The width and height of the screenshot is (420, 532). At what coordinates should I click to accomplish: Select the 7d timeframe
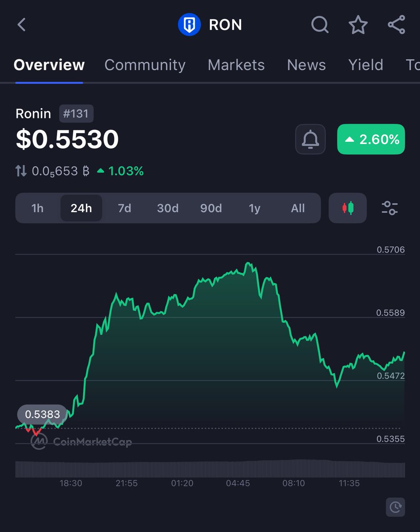pyautogui.click(x=124, y=208)
